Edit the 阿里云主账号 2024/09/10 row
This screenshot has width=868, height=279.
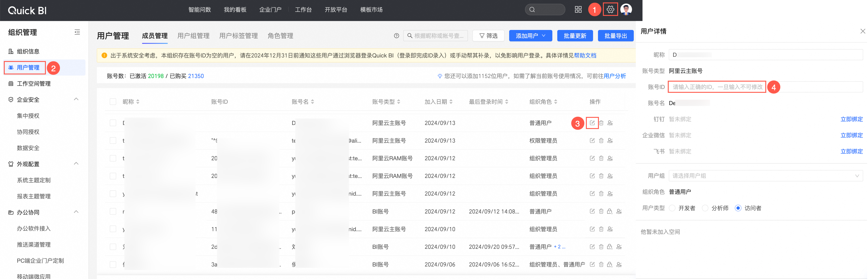(592, 229)
